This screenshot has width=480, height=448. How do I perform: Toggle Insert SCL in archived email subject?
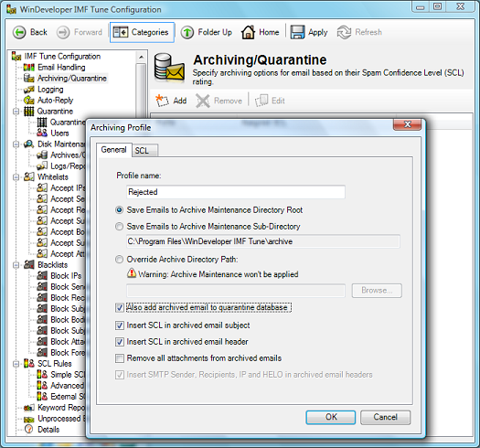120,325
